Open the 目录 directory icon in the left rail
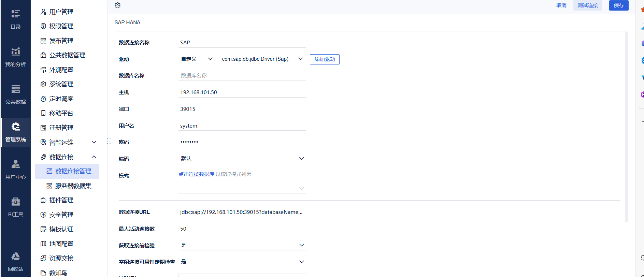This screenshot has height=277, width=644. pyautogui.click(x=16, y=14)
